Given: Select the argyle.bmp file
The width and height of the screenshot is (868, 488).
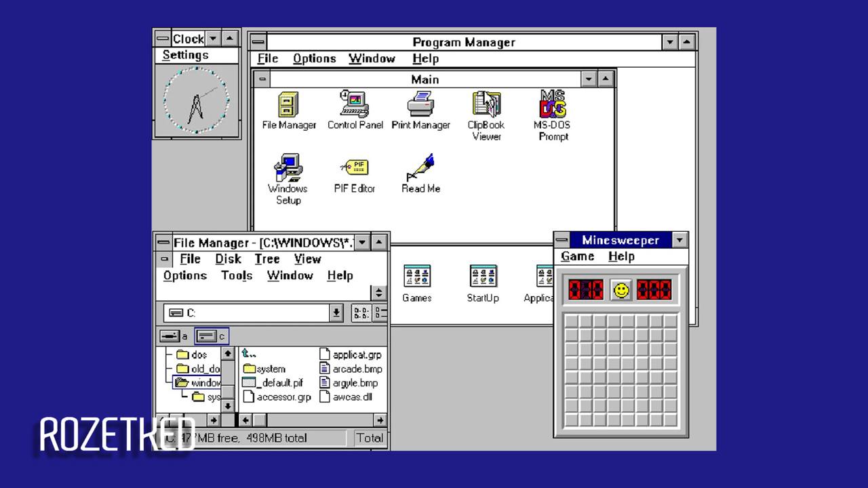Looking at the screenshot, I should coord(349,383).
